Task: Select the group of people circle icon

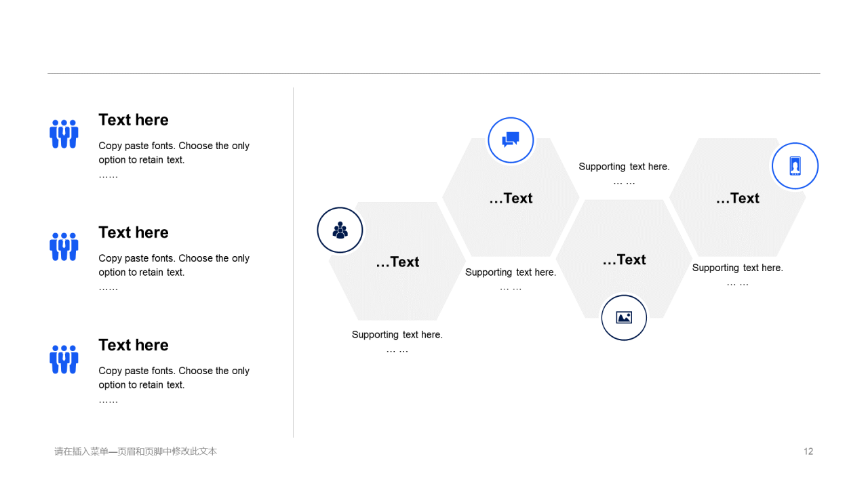Action: (340, 230)
